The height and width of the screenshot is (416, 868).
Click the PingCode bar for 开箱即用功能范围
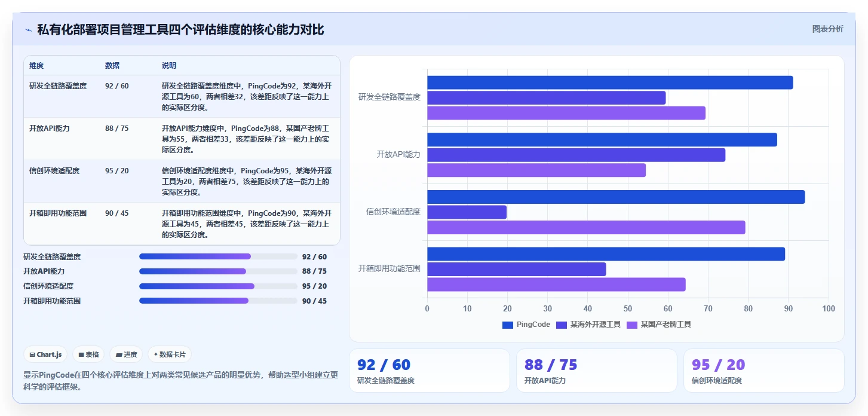coord(606,254)
